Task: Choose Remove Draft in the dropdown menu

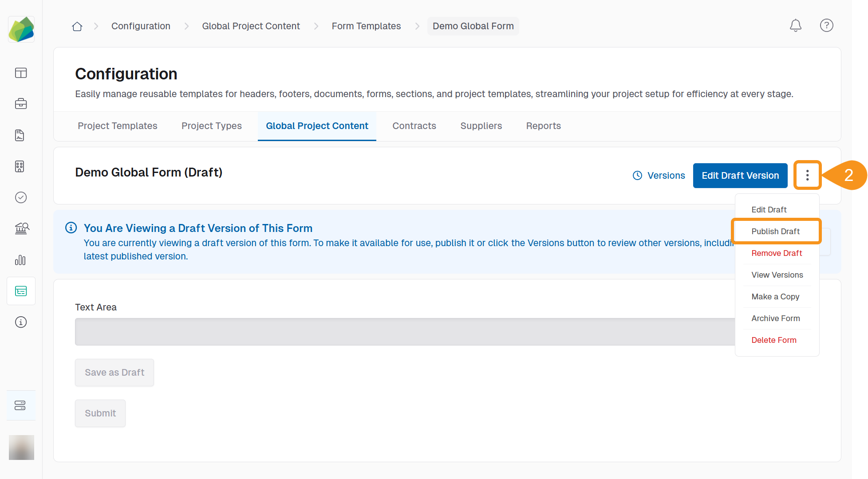Action: 777,253
